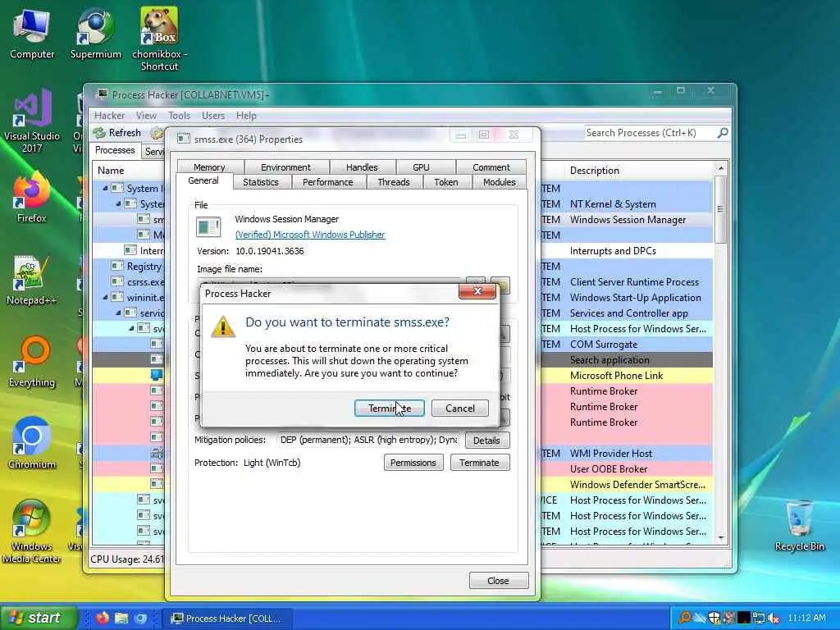Image resolution: width=840 pixels, height=630 pixels.
Task: Collapse the System child tree node
Action: point(118,204)
